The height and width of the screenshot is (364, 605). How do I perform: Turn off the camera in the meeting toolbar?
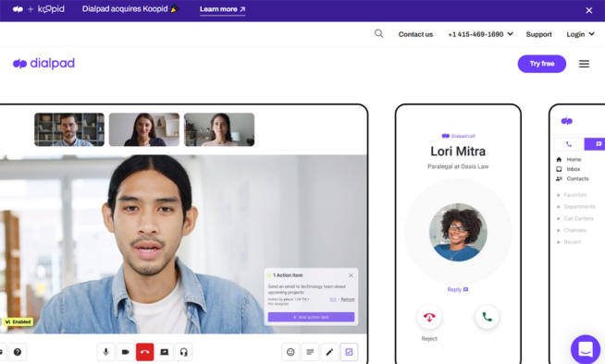click(126, 352)
